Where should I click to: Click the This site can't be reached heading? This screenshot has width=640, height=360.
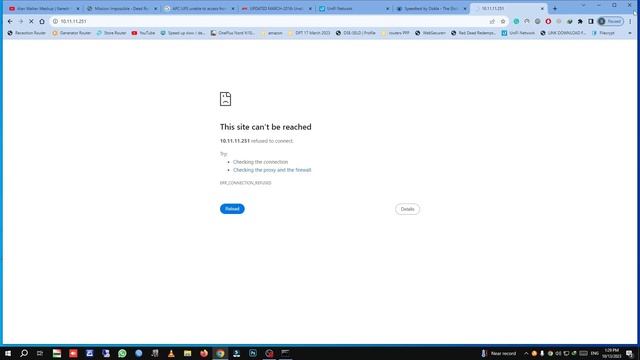[x=266, y=127]
